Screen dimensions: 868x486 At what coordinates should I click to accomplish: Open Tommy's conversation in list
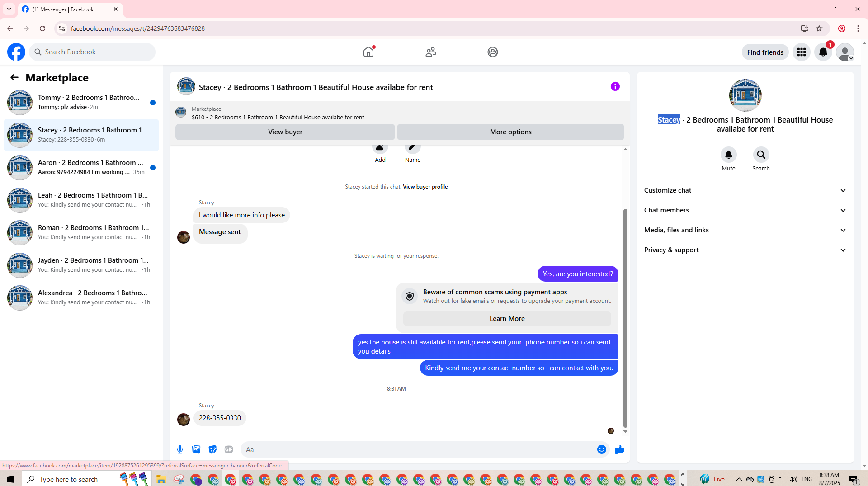point(81,102)
